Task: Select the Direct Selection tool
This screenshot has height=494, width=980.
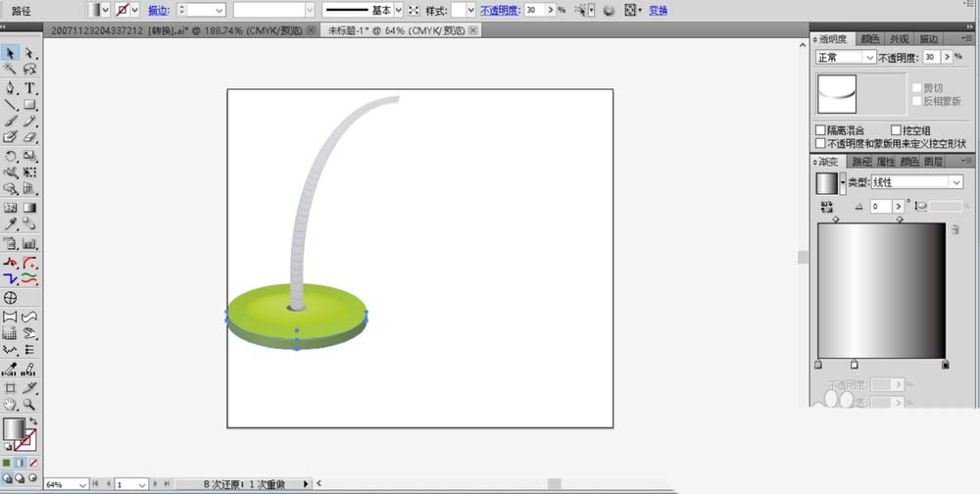Action: [29, 53]
